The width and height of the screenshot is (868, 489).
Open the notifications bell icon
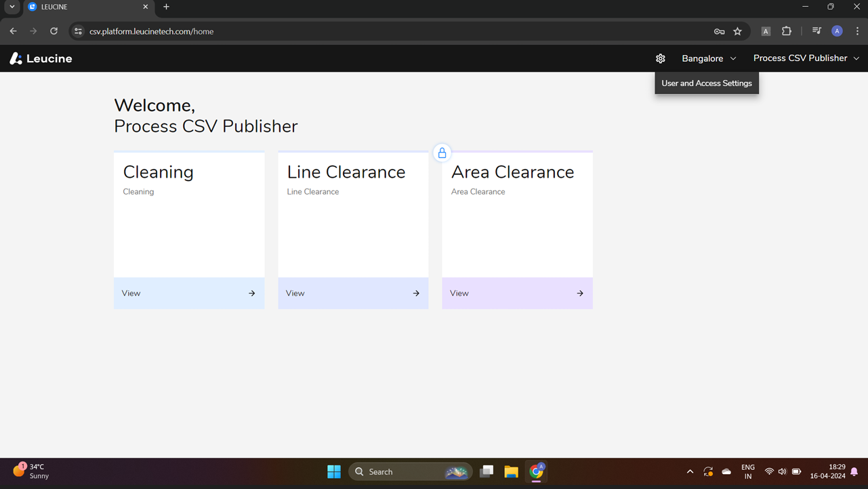pyautogui.click(x=854, y=471)
